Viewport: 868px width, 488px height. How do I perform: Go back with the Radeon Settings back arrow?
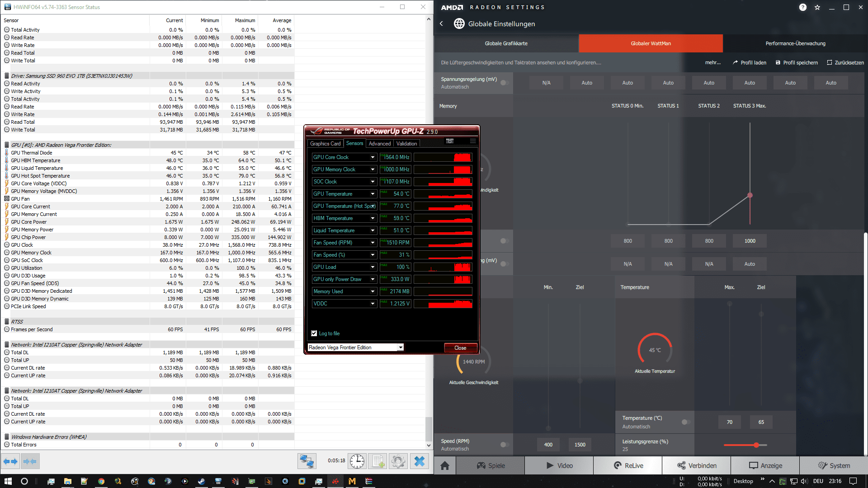tap(442, 23)
